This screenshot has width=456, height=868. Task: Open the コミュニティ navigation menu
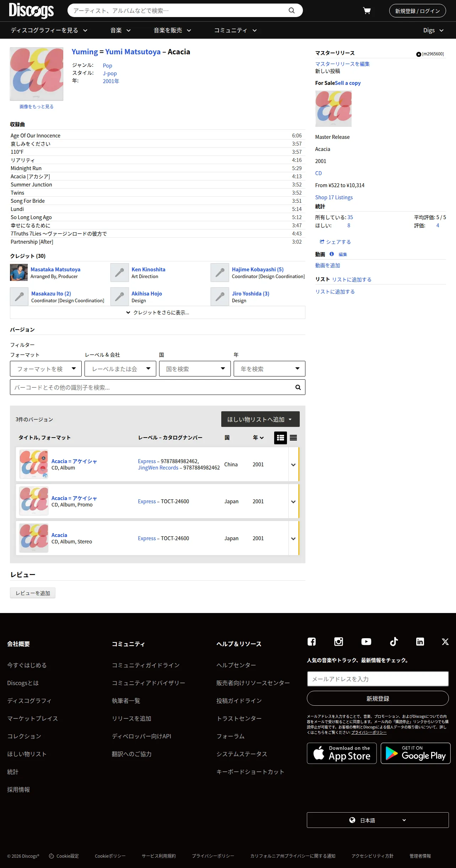point(235,30)
